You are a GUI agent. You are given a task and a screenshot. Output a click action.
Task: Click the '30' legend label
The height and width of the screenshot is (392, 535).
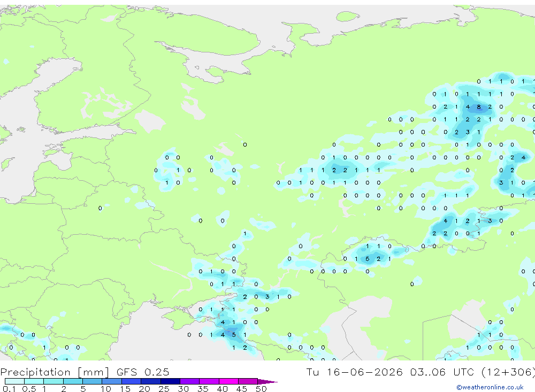tap(184, 389)
